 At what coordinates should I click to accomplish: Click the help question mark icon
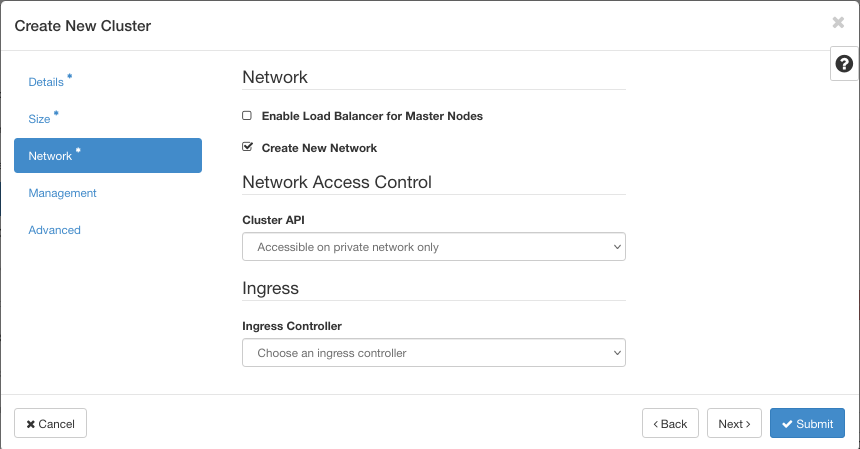coord(844,64)
